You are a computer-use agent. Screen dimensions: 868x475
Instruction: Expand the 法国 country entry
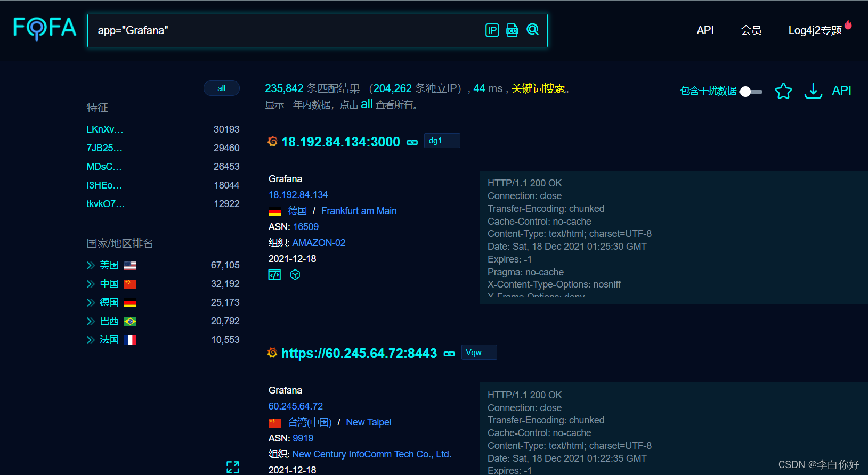coord(91,340)
